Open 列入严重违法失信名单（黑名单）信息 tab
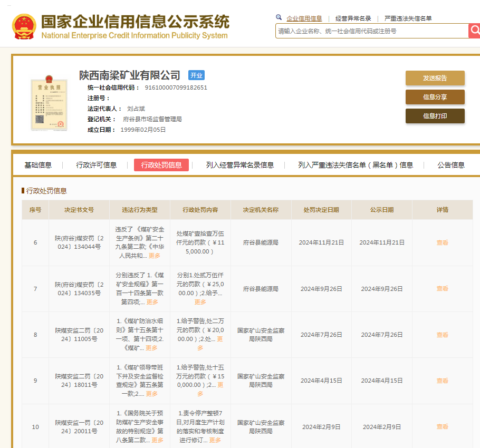 pos(356,165)
